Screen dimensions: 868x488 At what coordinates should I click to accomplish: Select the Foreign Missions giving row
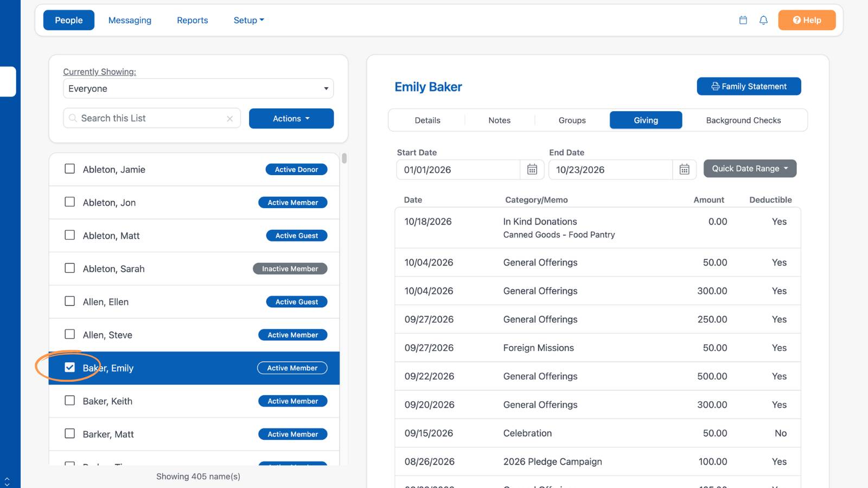coord(598,348)
